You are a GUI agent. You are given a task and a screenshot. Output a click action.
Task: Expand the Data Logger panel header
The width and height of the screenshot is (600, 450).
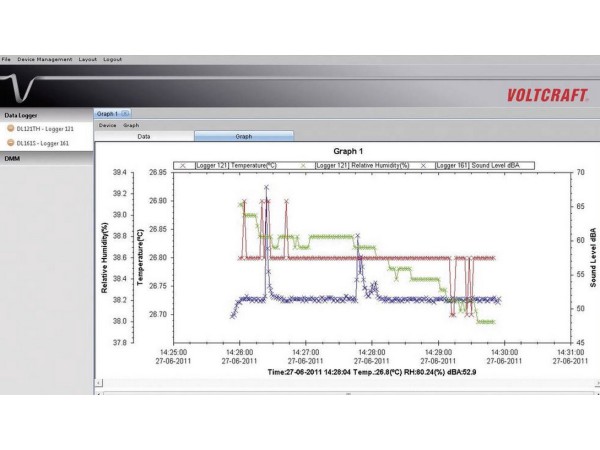47,115
